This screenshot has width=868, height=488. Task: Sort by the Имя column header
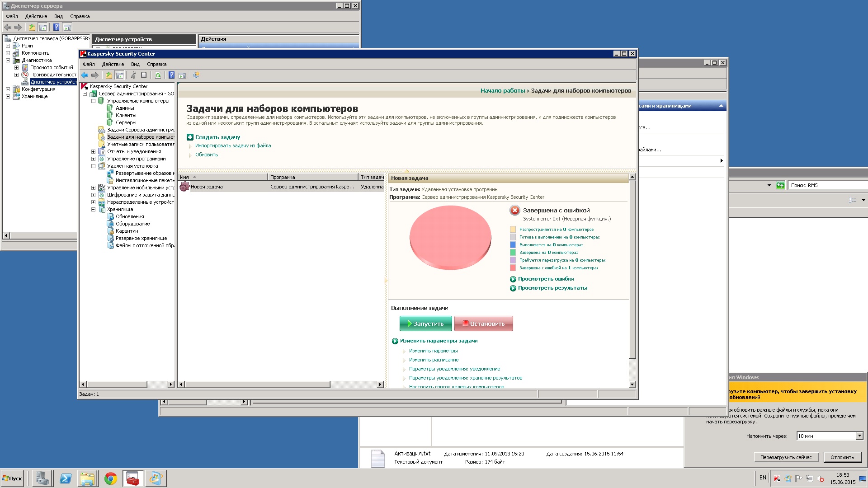(x=222, y=177)
